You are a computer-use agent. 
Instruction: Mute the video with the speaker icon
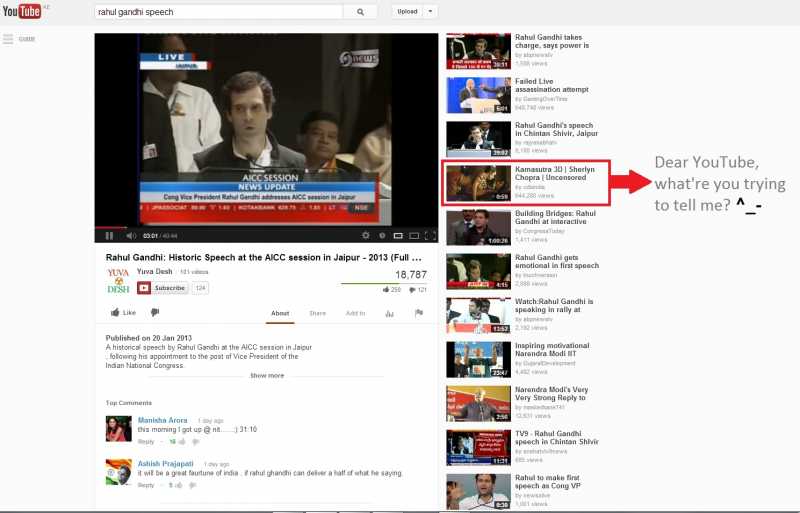tap(131, 235)
